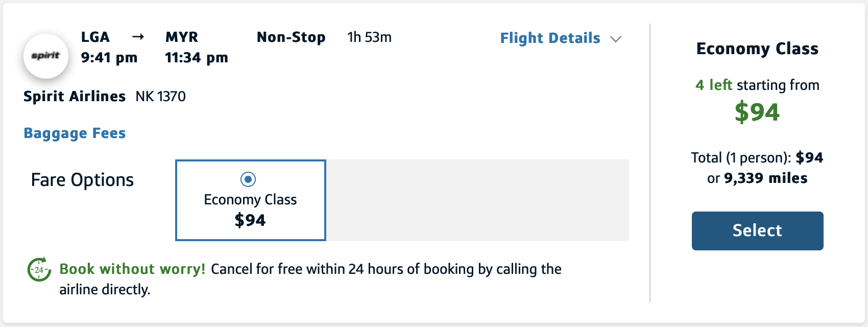
Task: Click the 4 left availability indicator
Action: tap(713, 85)
